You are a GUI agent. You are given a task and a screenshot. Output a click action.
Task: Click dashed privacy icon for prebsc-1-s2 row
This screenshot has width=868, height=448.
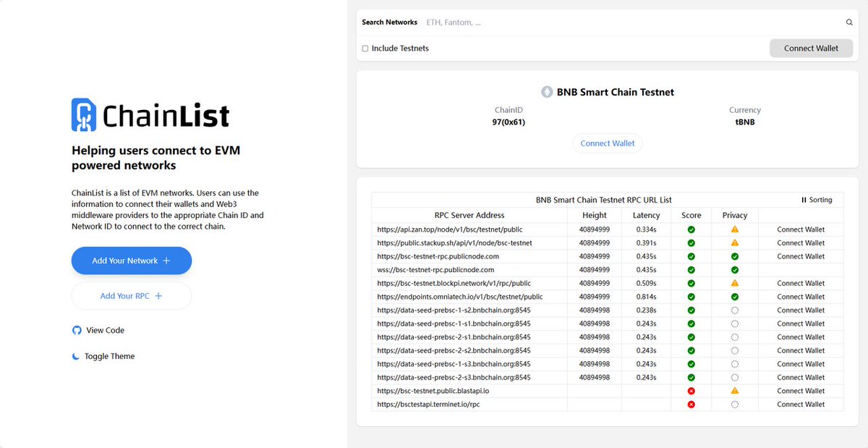click(735, 310)
